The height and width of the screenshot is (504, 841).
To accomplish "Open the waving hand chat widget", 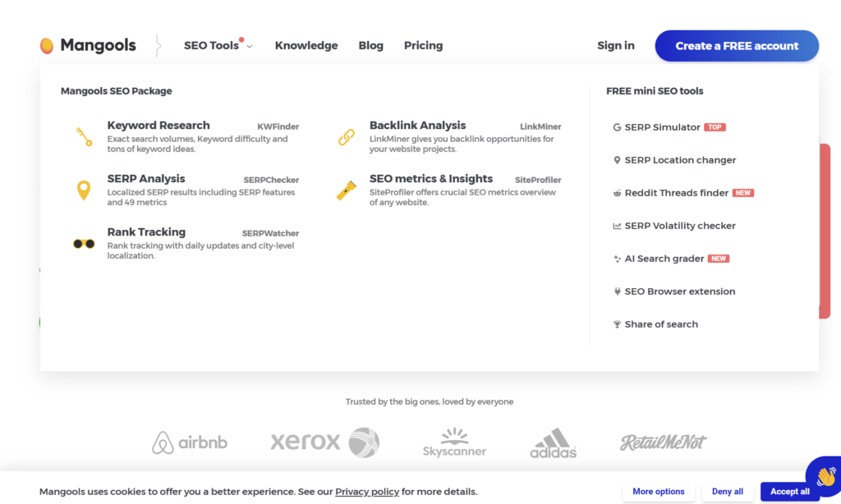I will click(825, 475).
